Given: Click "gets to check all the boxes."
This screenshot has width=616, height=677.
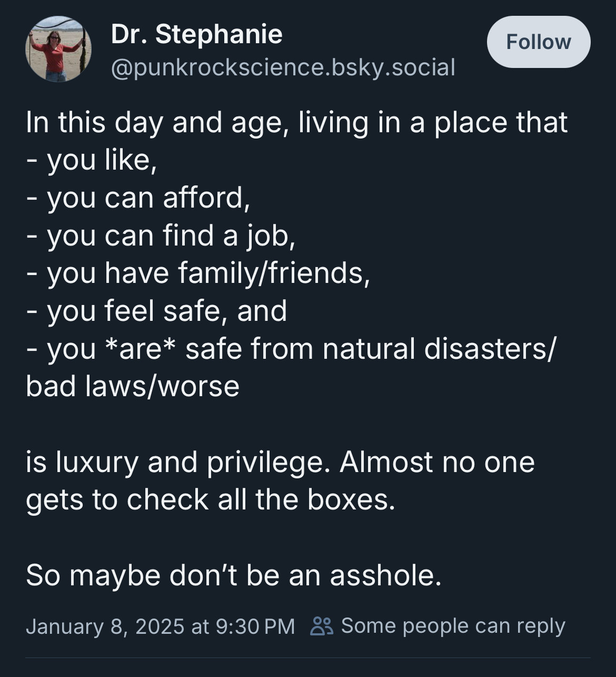Looking at the screenshot, I should pyautogui.click(x=210, y=499).
